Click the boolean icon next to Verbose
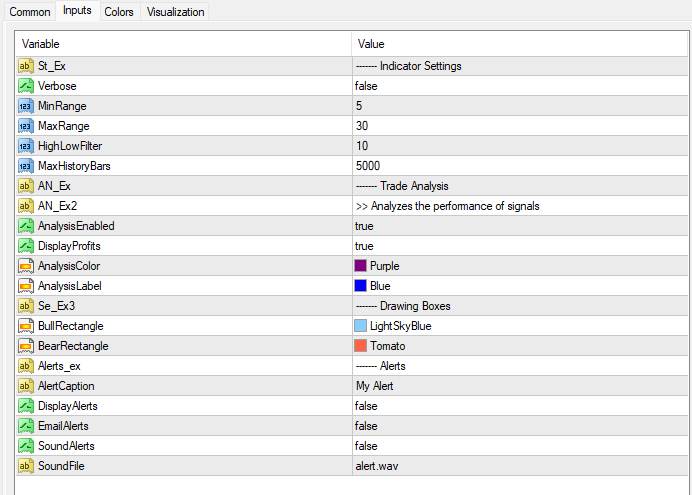Image resolution: width=692 pixels, height=495 pixels. [26, 86]
